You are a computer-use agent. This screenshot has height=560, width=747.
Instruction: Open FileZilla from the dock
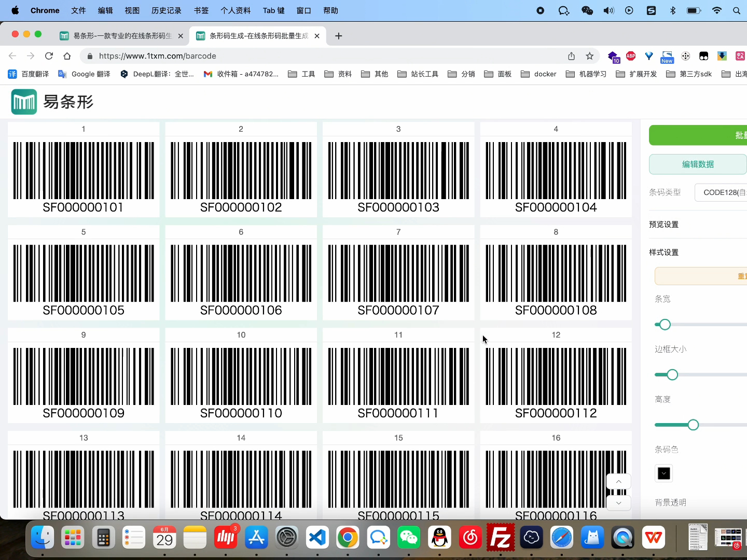(501, 538)
